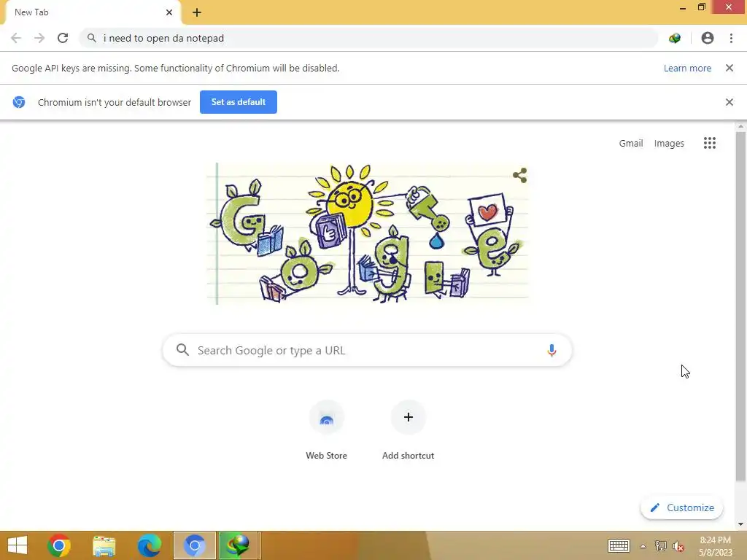Screen dimensions: 747x560
Task: Click scrollbar down arrow
Action: (740, 524)
